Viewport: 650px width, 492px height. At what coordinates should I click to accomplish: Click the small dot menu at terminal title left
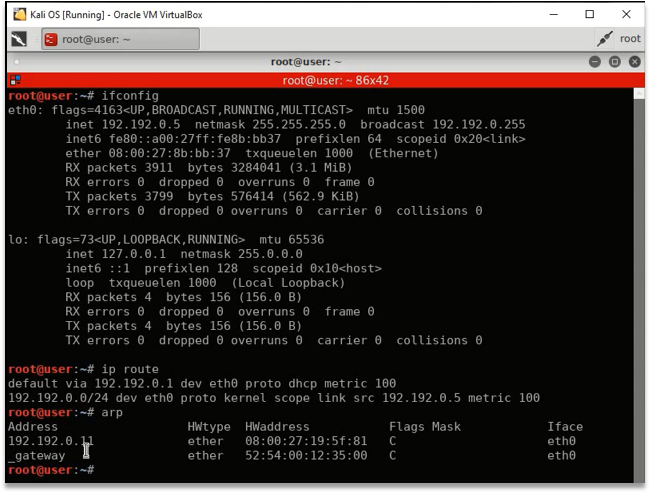tap(17, 62)
